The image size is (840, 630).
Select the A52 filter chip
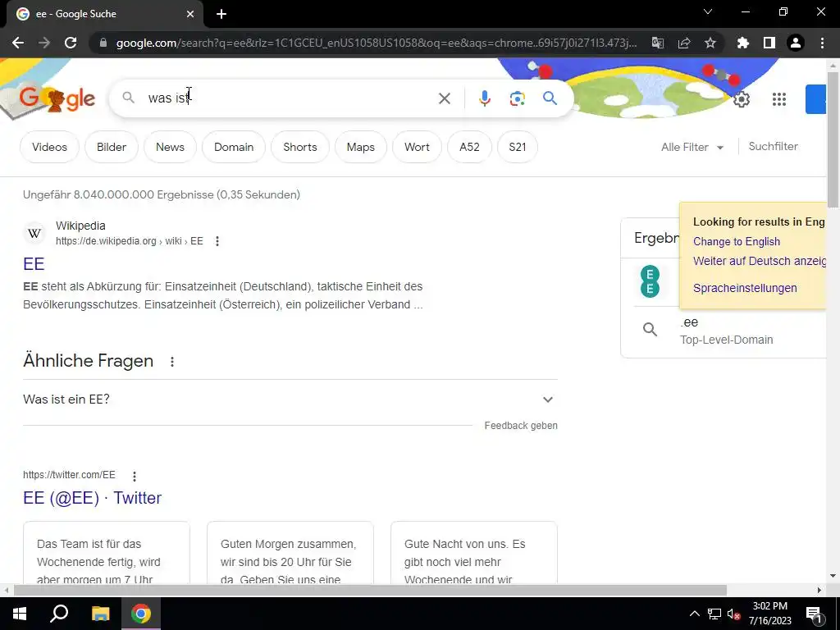click(x=469, y=147)
